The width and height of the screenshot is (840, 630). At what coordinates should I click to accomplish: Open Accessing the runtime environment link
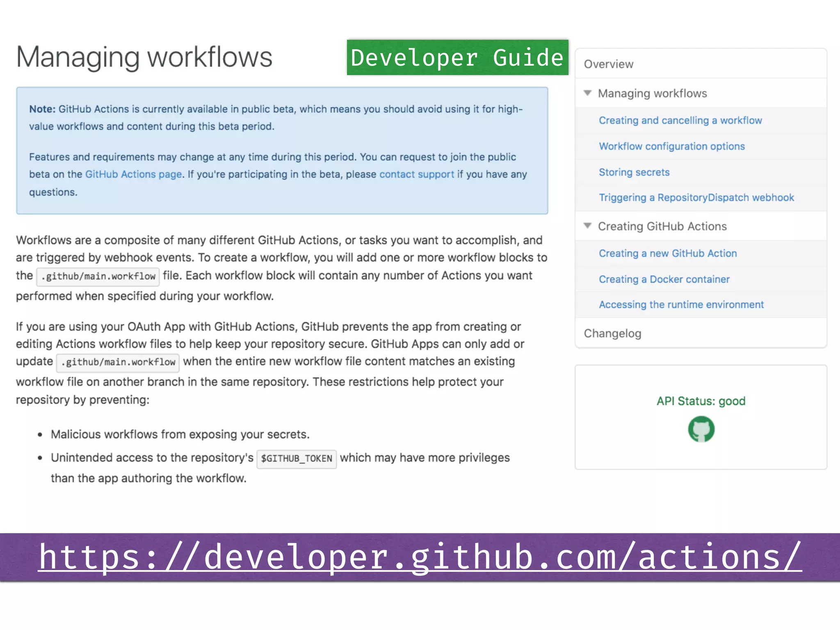click(681, 305)
